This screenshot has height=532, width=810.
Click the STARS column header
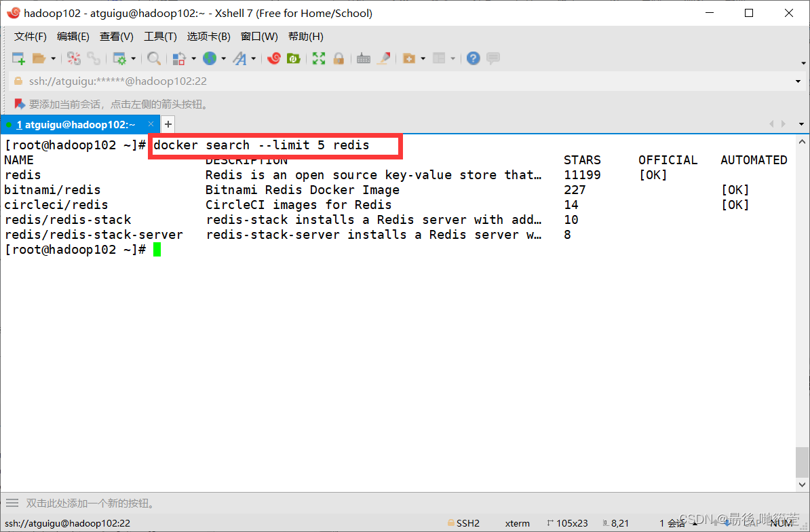[582, 160]
